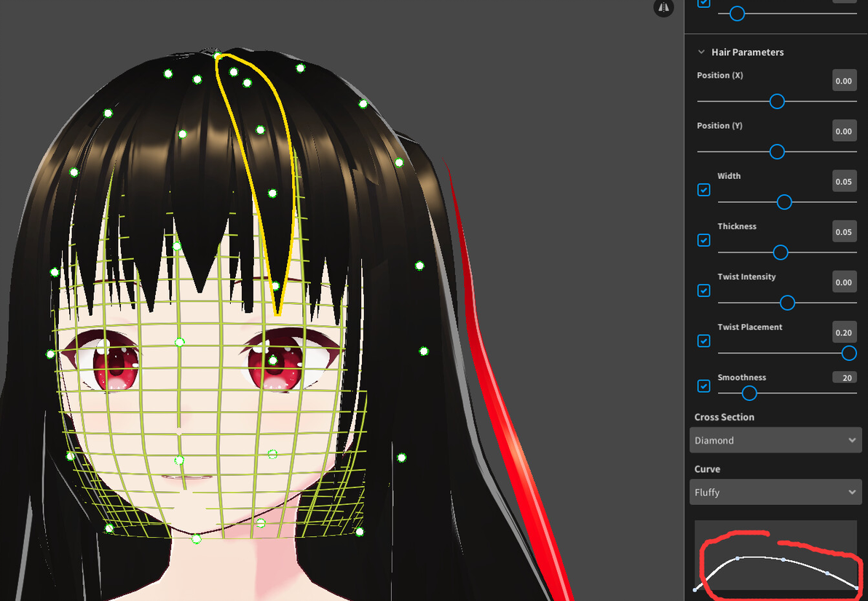Screen dimensions: 868x601
Task: Select the Smoothness value field showing 20
Action: pyautogui.click(x=844, y=377)
